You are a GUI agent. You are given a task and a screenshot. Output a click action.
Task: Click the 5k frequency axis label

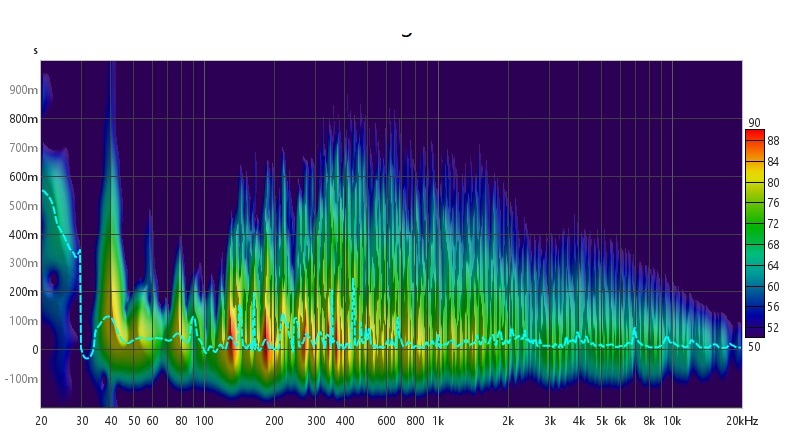coord(601,421)
